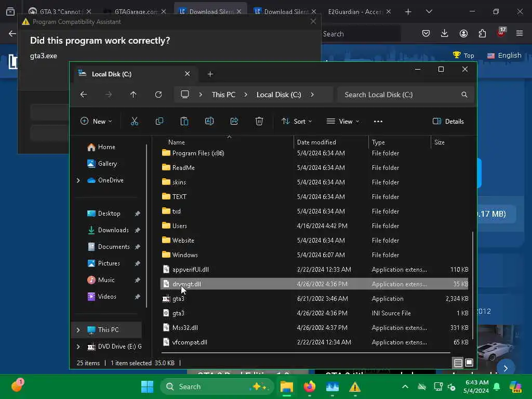
Task: Click the Pocket save icon in Firefox
Action: point(426,33)
